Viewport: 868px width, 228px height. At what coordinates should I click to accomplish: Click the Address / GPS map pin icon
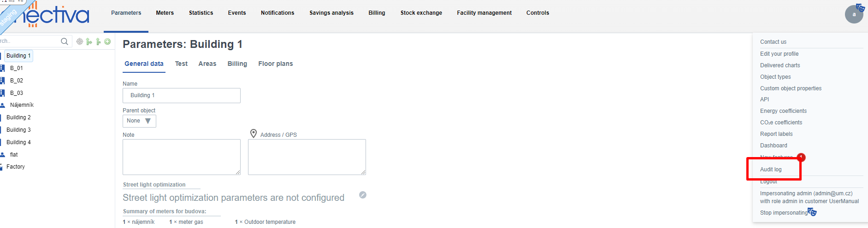[x=254, y=134]
